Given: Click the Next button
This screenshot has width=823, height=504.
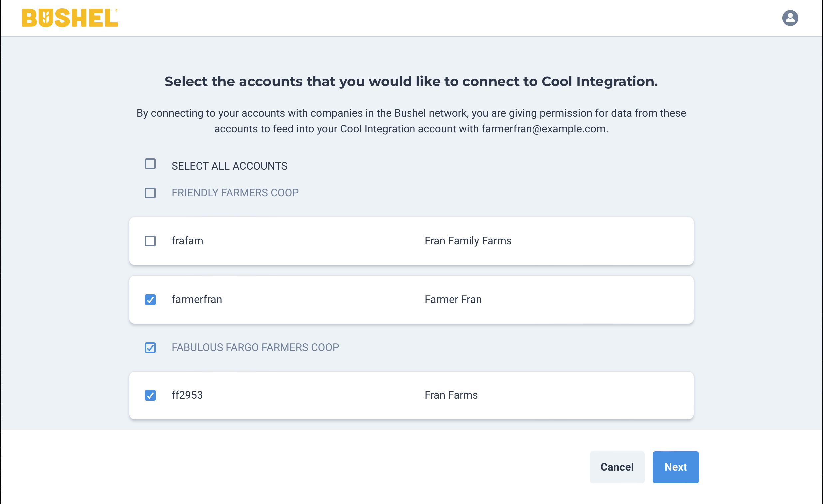Looking at the screenshot, I should (x=676, y=467).
